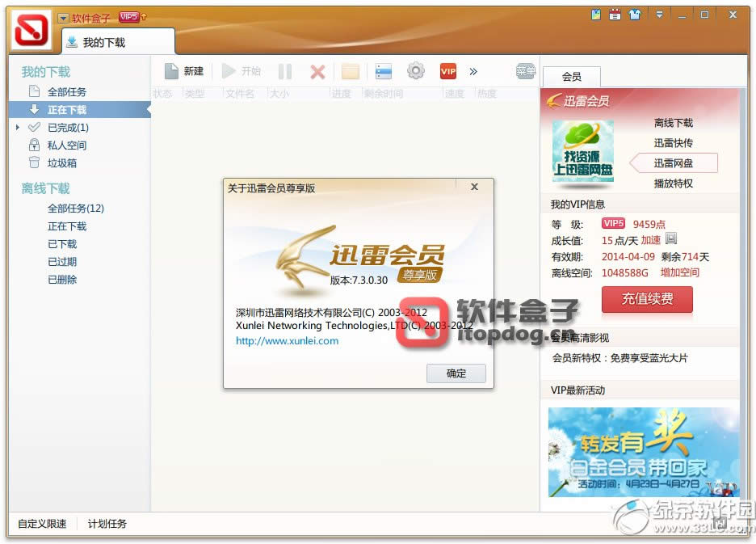Click the 热度 column header
Viewport: 756px width, 544px height.
pos(487,94)
